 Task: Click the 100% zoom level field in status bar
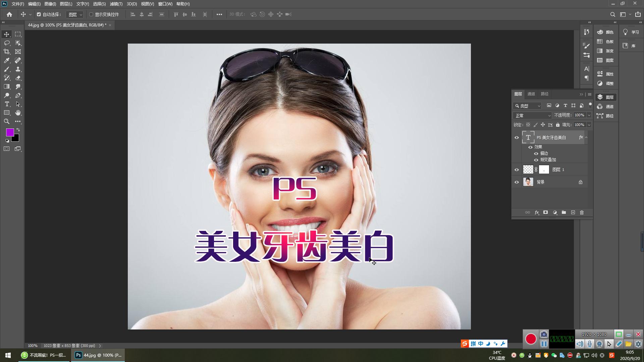coord(32,345)
